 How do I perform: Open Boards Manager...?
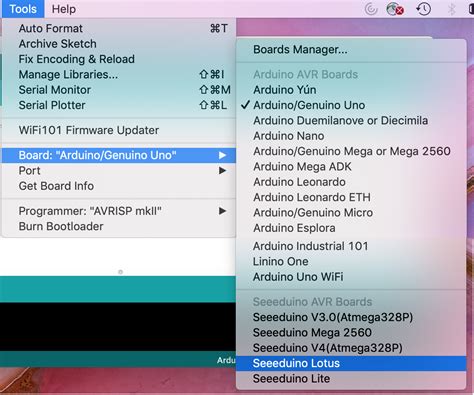click(x=351, y=49)
